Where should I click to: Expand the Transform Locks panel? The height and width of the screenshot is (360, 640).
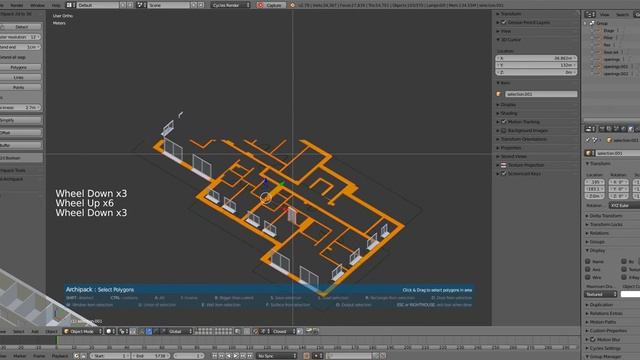coord(606,224)
